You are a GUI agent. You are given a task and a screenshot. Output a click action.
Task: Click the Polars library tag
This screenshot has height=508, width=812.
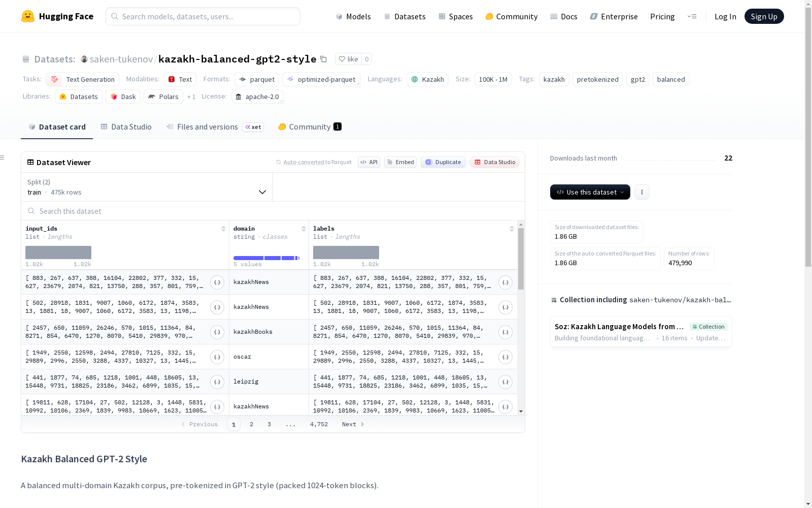coord(163,97)
